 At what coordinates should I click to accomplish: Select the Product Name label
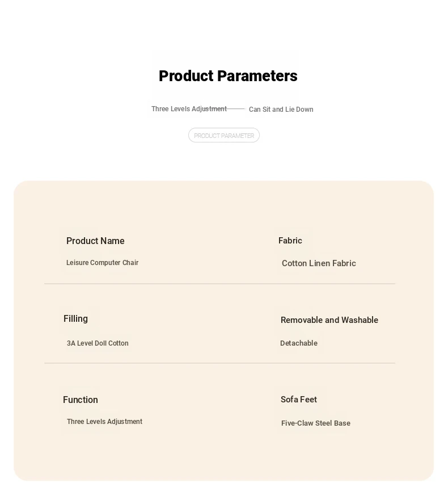pyautogui.click(x=95, y=241)
